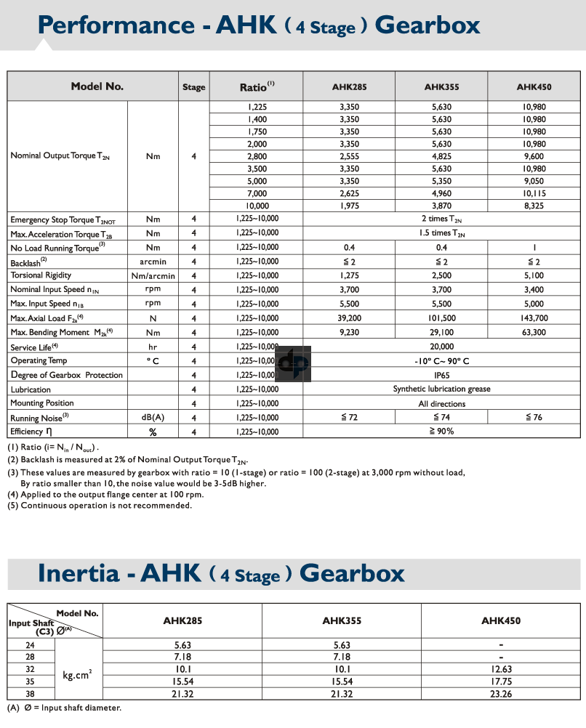Click the IP65 protection value cell
586x728 pixels.
click(x=440, y=375)
